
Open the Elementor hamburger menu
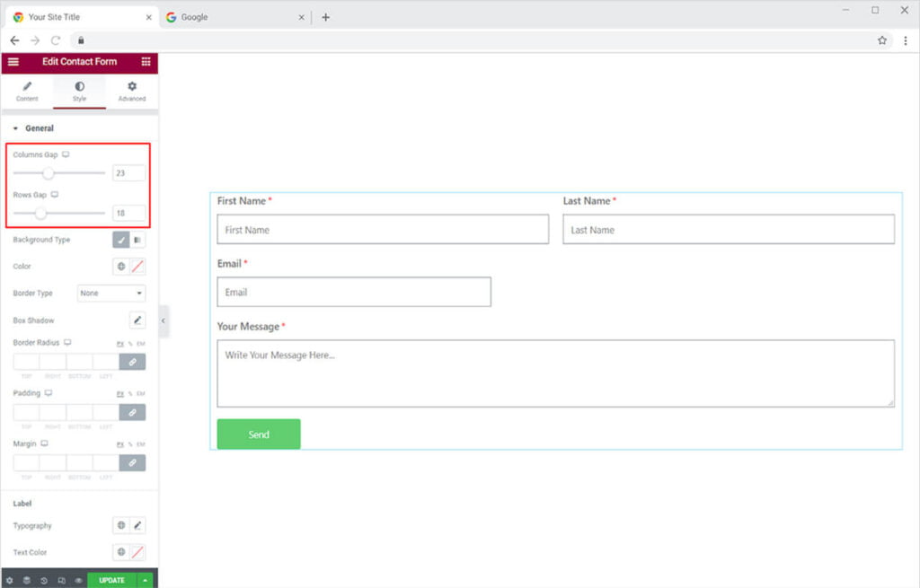point(13,62)
